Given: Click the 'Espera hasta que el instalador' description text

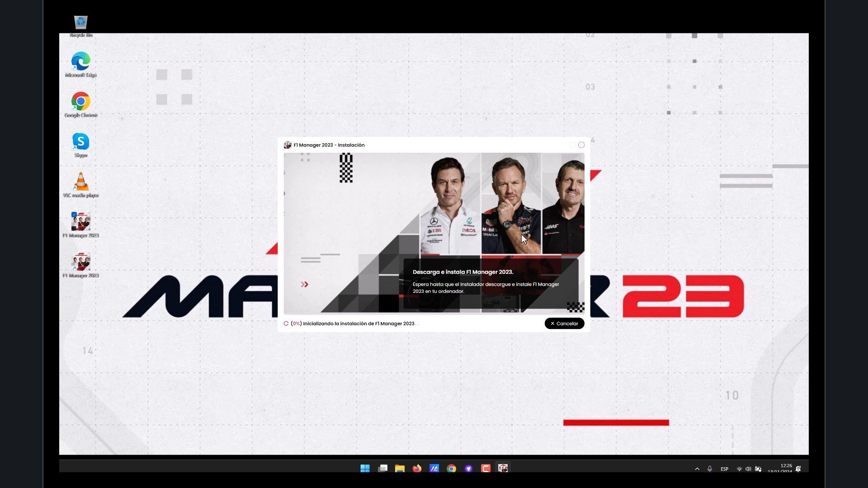Looking at the screenshot, I should [486, 288].
